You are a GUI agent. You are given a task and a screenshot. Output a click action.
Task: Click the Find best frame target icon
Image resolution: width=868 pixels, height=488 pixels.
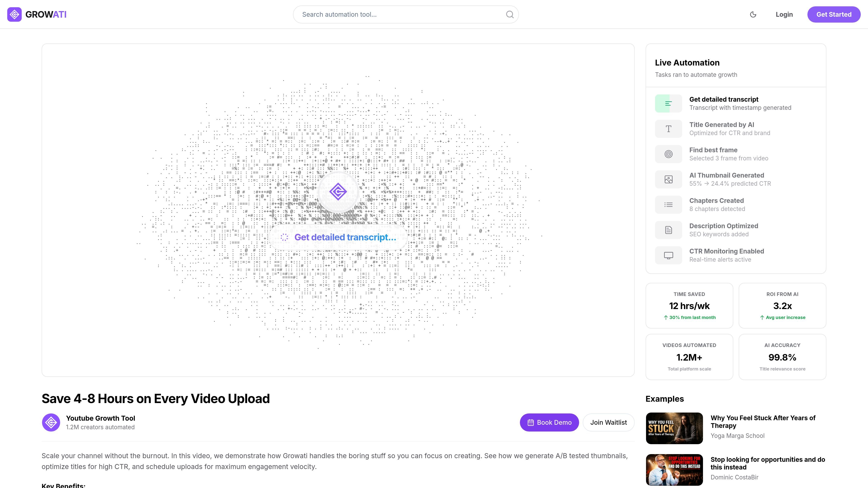(x=669, y=154)
